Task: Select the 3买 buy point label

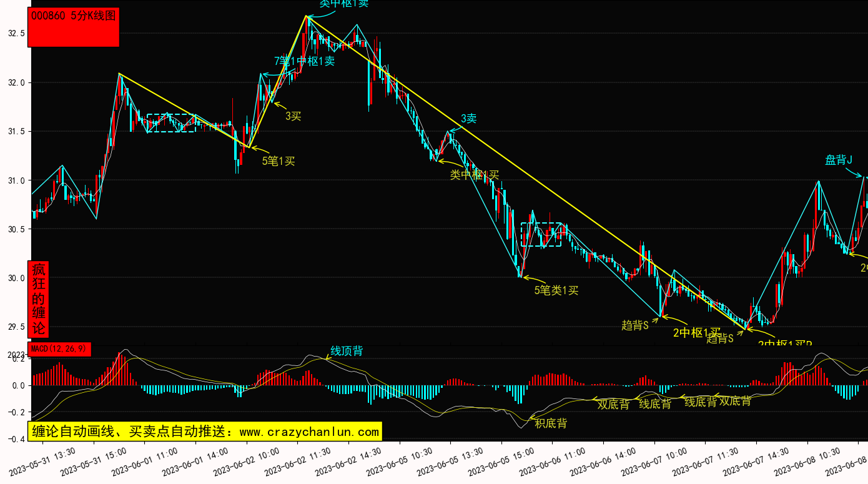Action: tap(293, 116)
